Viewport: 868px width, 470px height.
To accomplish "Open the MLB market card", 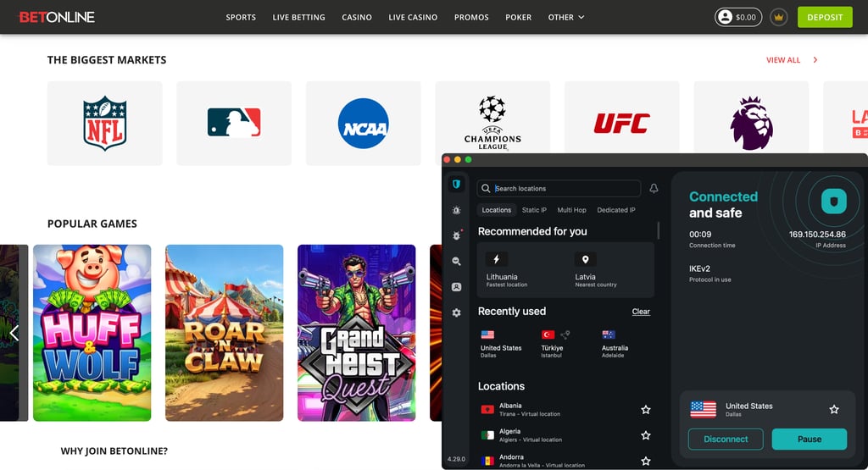I will tap(234, 124).
